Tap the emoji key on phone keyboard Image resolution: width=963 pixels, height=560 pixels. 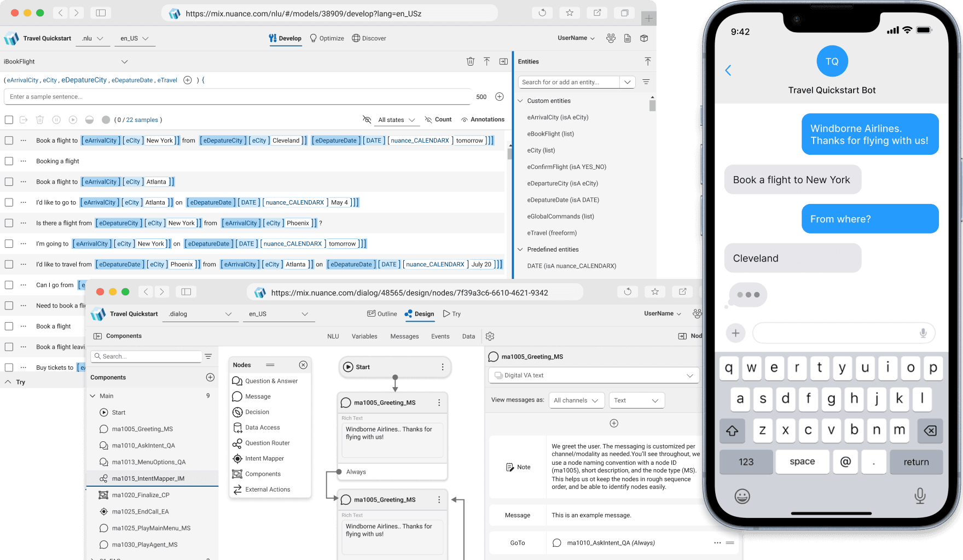[x=742, y=496]
